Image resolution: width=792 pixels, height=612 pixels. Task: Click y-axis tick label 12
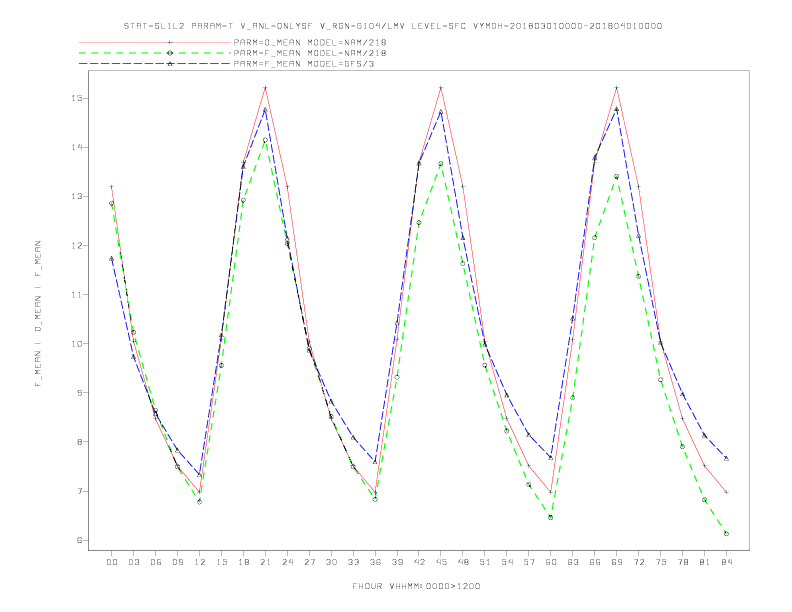[77, 245]
